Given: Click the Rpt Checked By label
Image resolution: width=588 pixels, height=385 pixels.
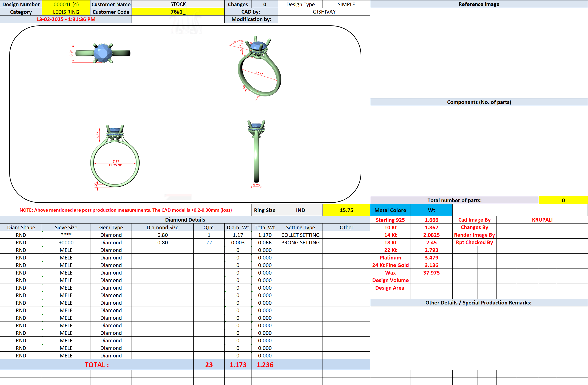Looking at the screenshot, I should click(x=474, y=242).
